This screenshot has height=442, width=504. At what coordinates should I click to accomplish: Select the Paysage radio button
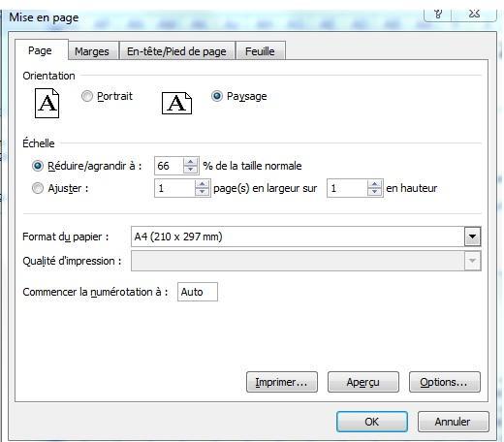(217, 96)
